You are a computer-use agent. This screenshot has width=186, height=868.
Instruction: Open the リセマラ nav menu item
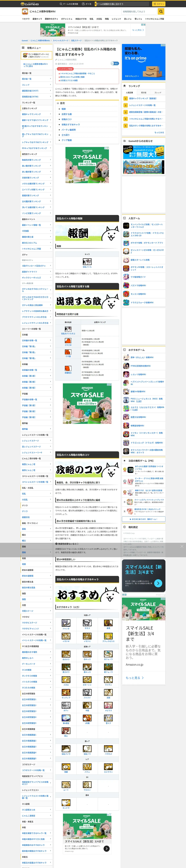[x=26, y=19]
